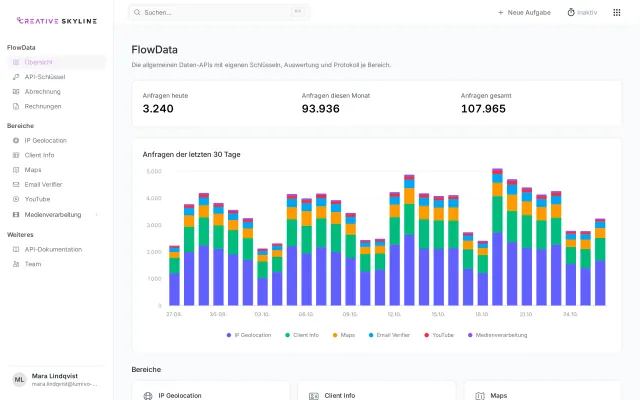640x400 pixels.
Task: Click the ML user avatar
Action: [19, 380]
